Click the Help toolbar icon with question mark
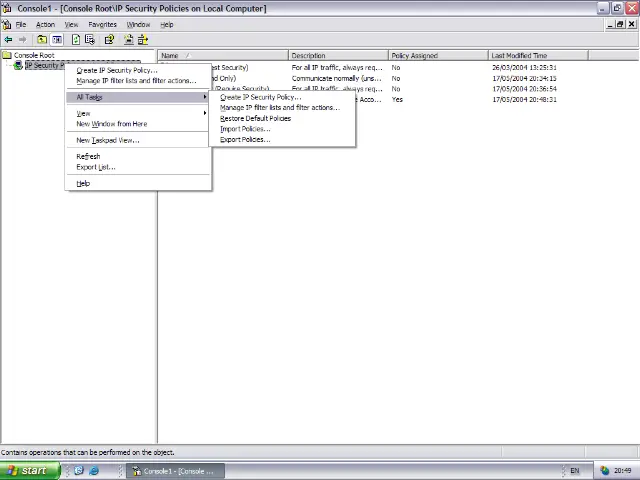This screenshot has width=640, height=480. (x=109, y=40)
